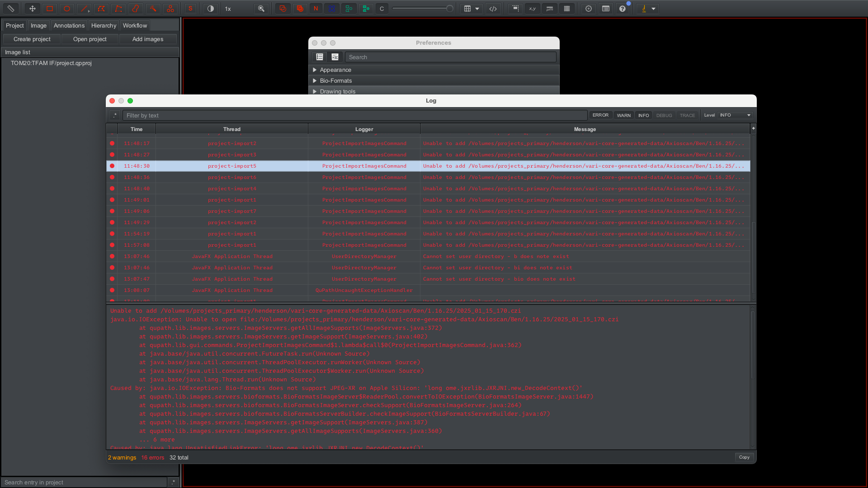
Task: Toggle fill annotations display
Action: click(x=300, y=8)
